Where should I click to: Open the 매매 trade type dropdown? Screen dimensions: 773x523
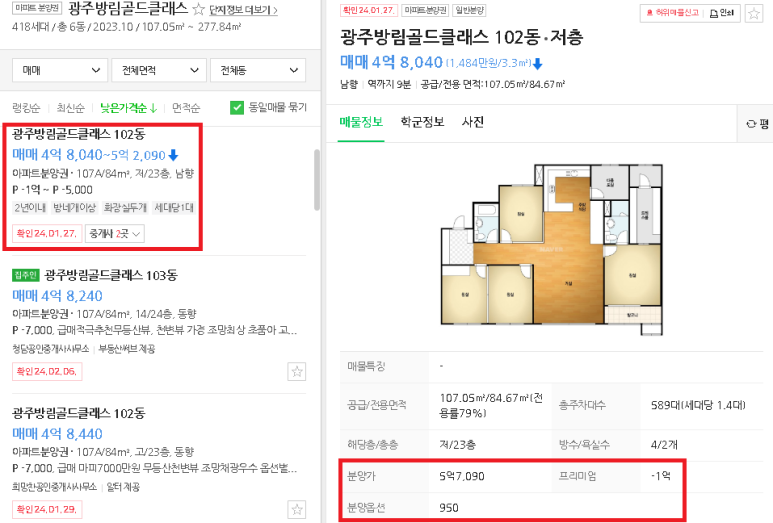click(60, 70)
